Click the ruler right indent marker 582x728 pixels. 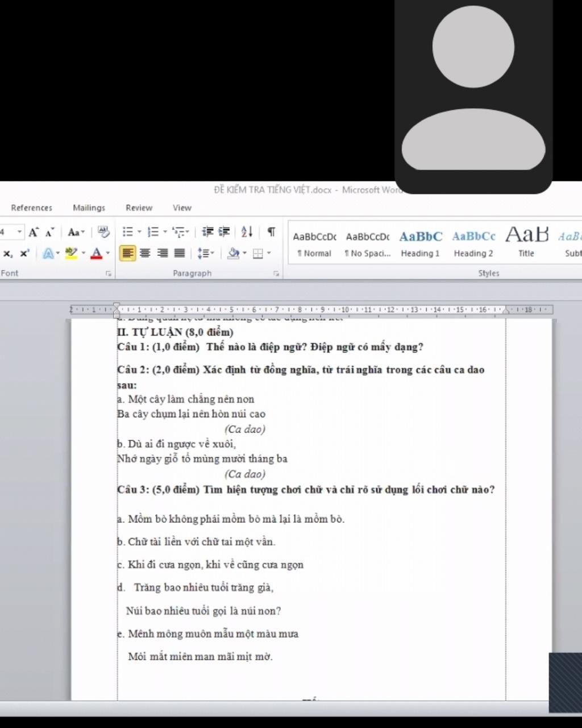(x=506, y=311)
